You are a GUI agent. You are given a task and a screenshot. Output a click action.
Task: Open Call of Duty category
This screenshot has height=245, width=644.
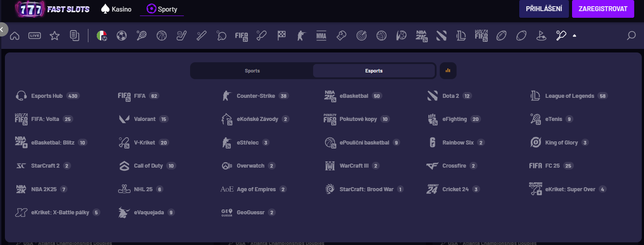click(147, 166)
